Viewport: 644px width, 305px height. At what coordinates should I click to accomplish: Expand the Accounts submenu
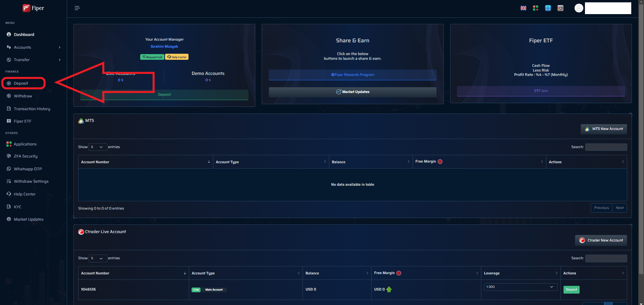[x=34, y=47]
